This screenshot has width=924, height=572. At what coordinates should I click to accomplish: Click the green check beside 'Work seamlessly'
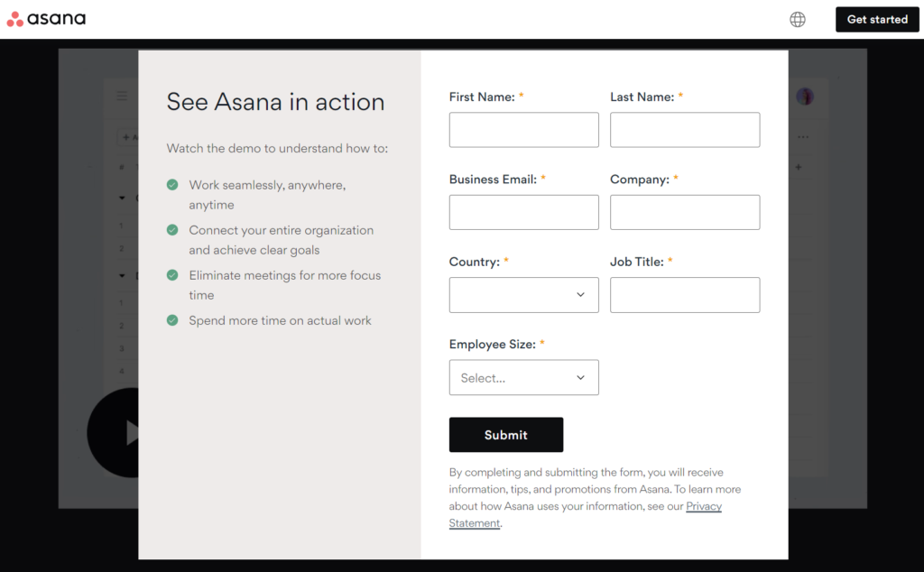[x=172, y=184]
